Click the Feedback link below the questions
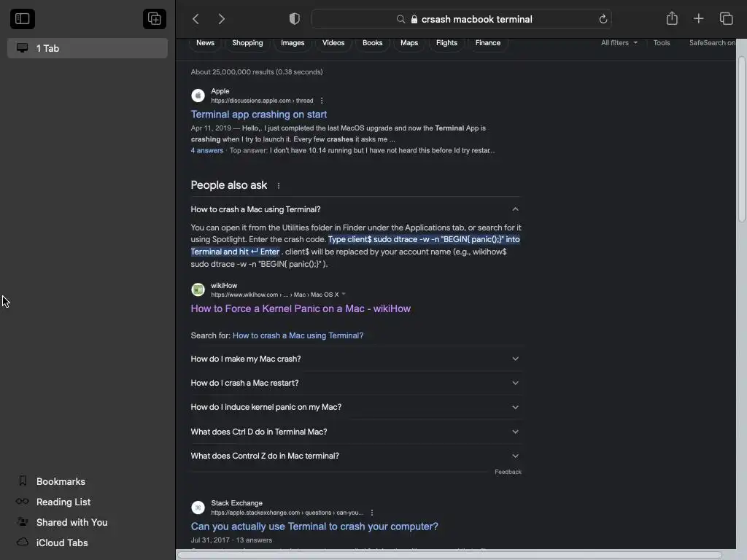 pos(508,472)
